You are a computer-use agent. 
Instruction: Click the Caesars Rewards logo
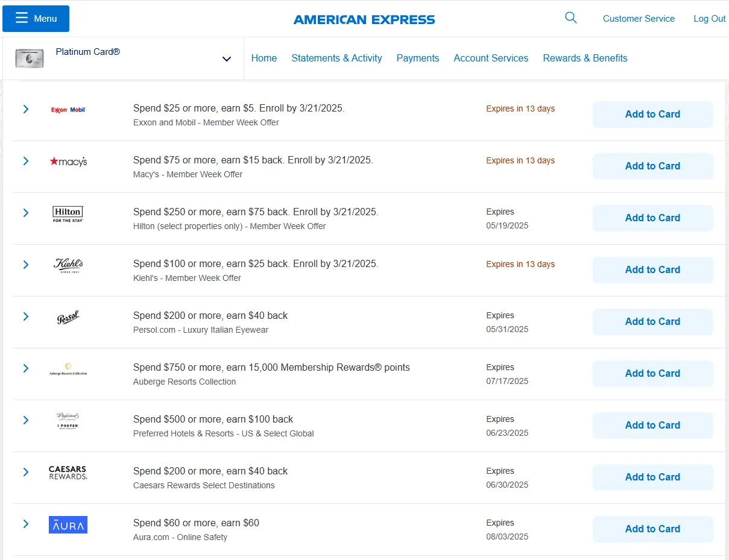[68, 473]
